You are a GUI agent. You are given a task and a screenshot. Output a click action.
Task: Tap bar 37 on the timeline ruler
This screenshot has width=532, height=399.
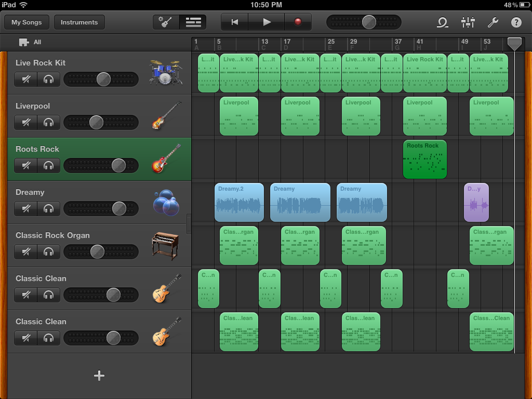pos(398,42)
